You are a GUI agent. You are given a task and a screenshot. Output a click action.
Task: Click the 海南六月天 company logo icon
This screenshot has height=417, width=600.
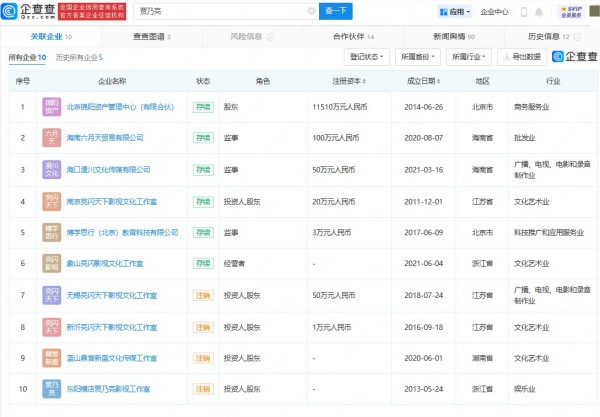[51, 137]
